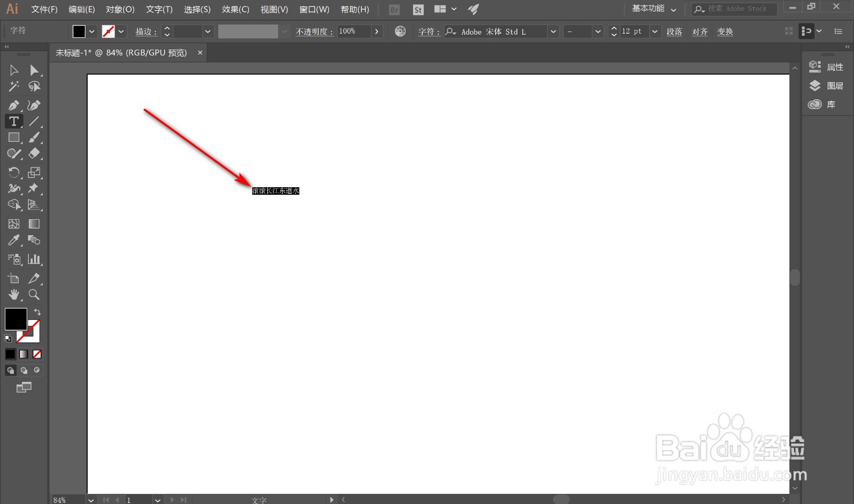Open zoom level dropdown in status bar

(x=91, y=500)
